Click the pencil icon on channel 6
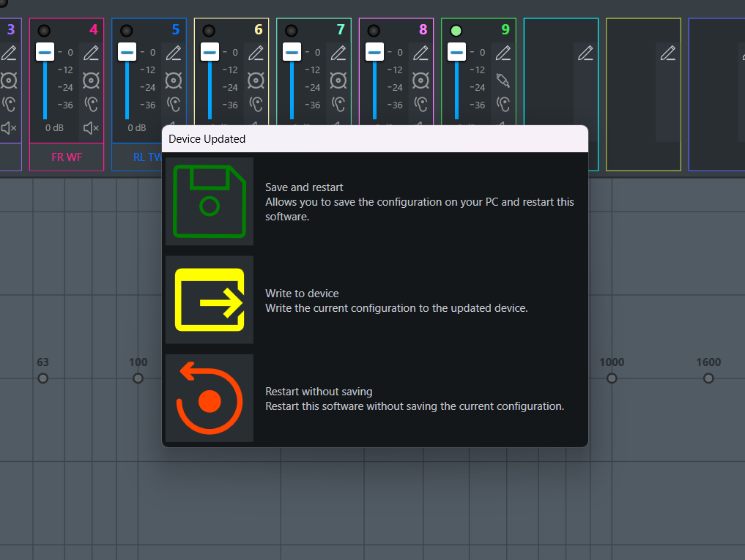 point(256,53)
